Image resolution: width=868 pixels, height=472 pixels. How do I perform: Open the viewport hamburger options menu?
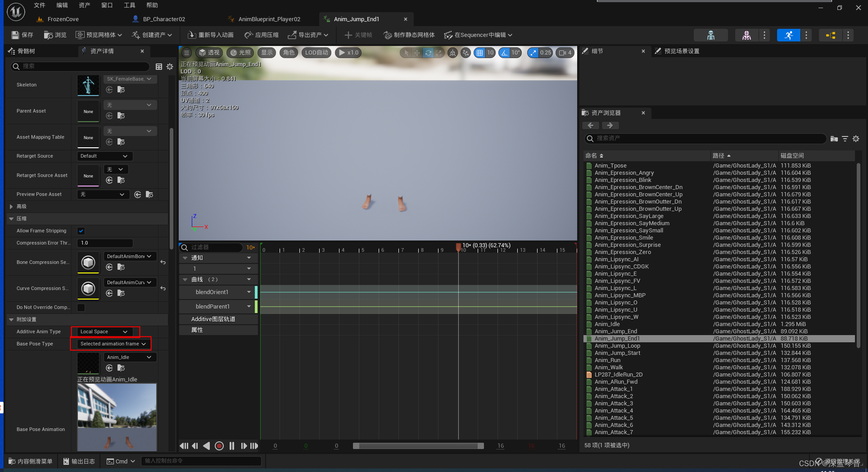(x=186, y=53)
